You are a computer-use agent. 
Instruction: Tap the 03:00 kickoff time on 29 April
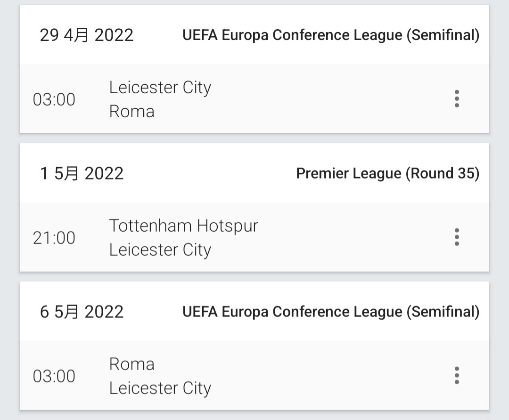[x=54, y=99]
